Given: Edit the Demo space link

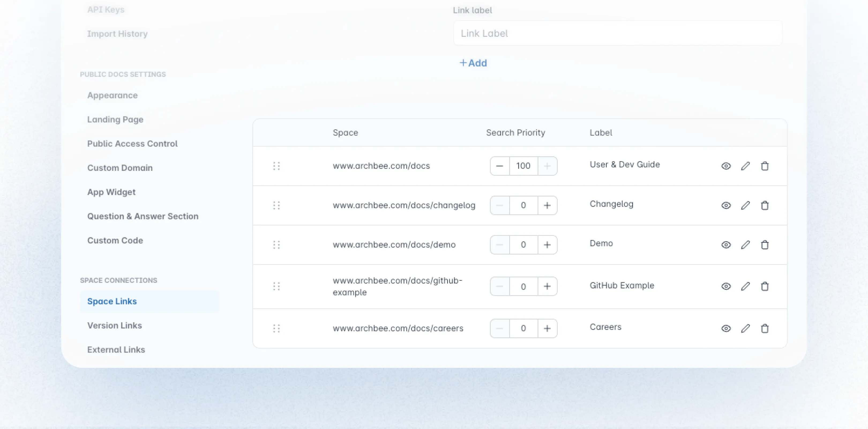Looking at the screenshot, I should (x=745, y=245).
